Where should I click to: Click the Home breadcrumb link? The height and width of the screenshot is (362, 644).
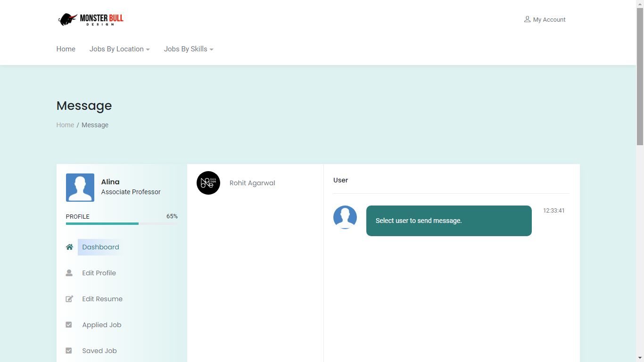[65, 125]
